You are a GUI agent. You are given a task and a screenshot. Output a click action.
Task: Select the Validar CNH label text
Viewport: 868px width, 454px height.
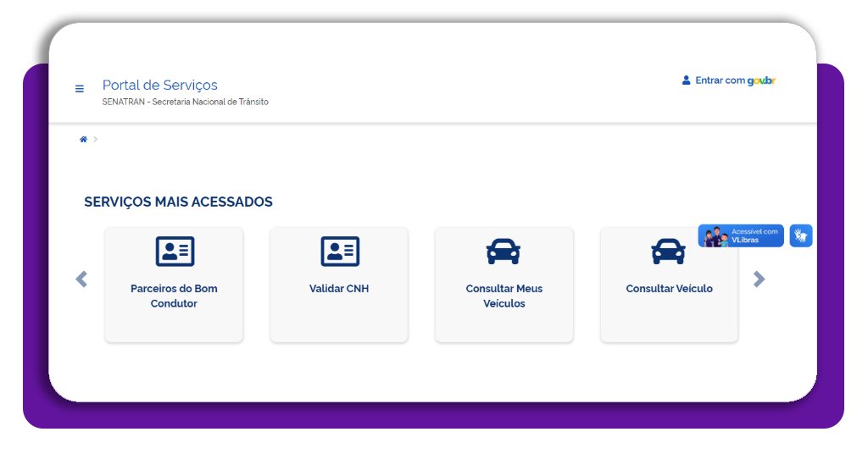coord(339,289)
